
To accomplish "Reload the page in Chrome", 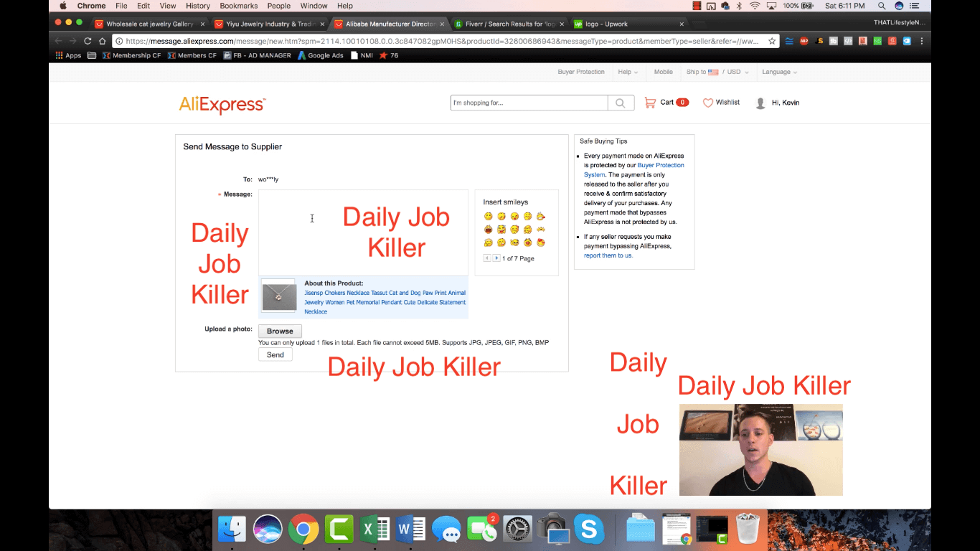I will (88, 41).
